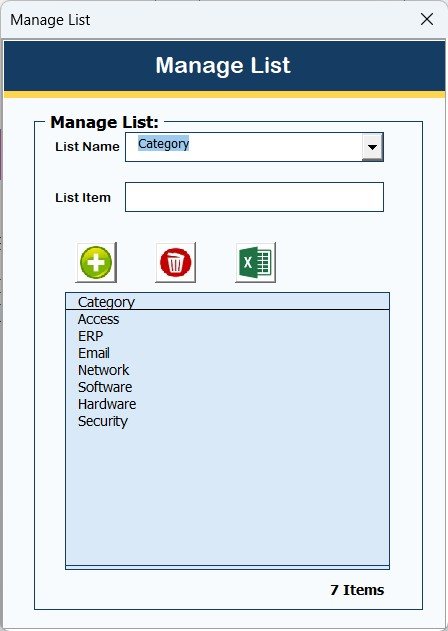
Task: Select Software in the list
Action: (x=227, y=387)
